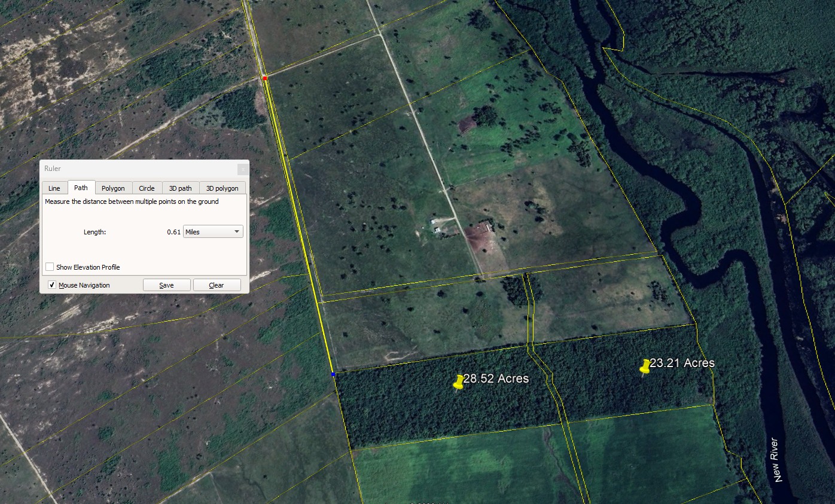Select the Path tab

[x=81, y=188]
